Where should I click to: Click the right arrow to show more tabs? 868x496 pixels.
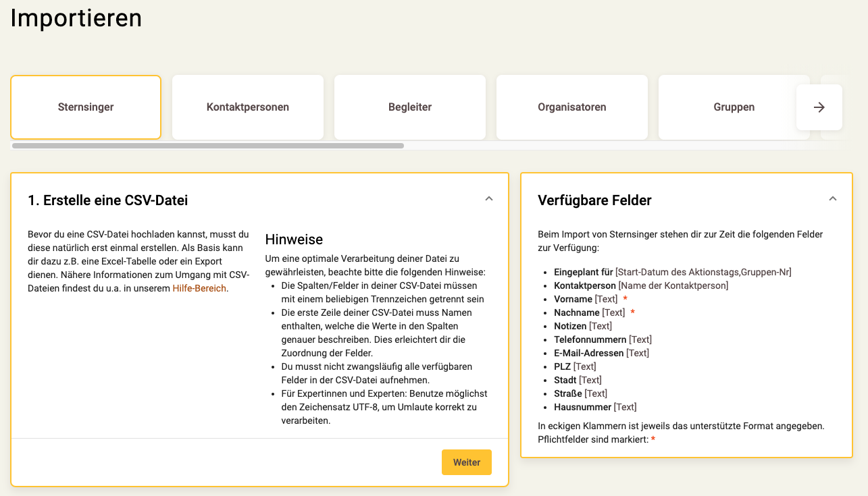coord(819,107)
